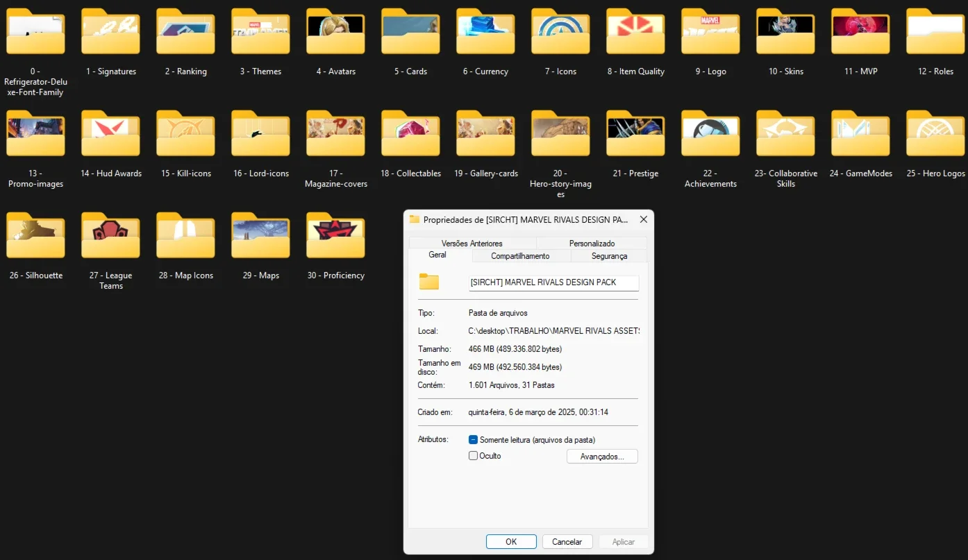Open the Avançados... attributes dialog
968x560 pixels.
click(602, 457)
